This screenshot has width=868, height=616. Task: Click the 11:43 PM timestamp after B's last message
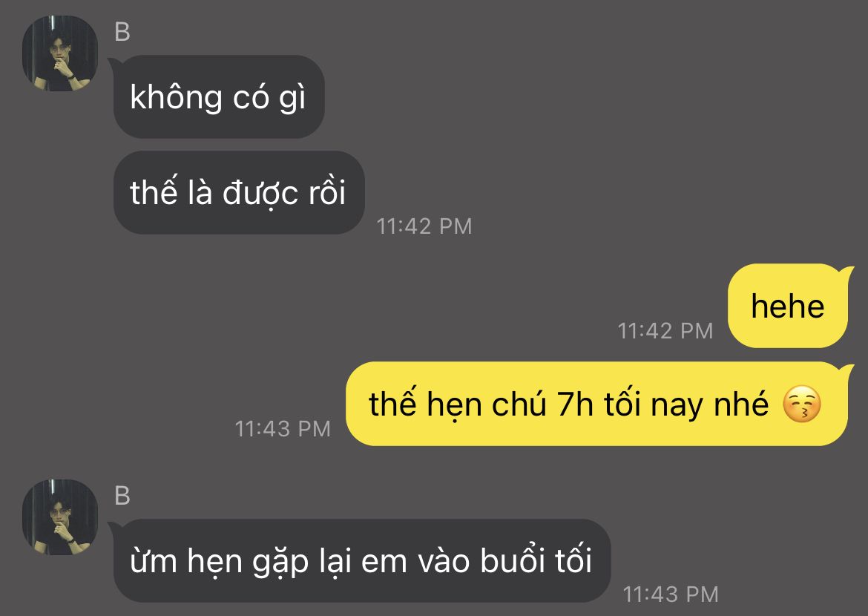pyautogui.click(x=671, y=594)
